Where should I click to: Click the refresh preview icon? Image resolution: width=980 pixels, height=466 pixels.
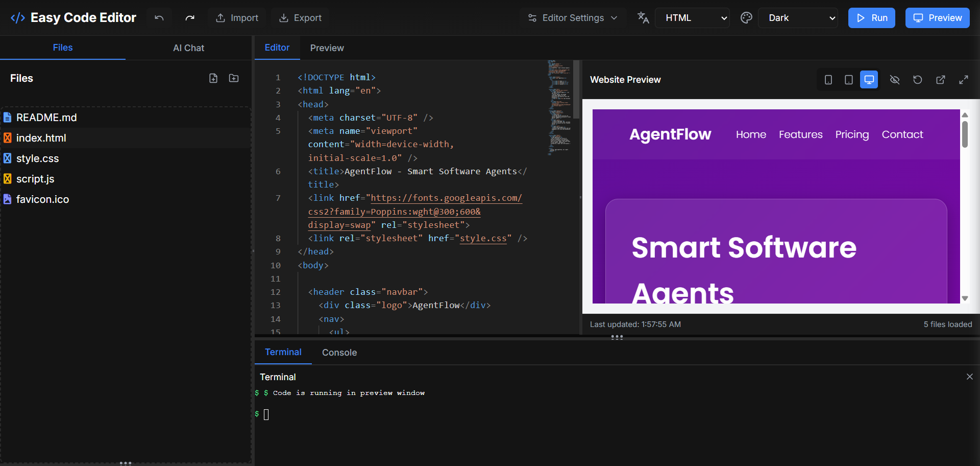(918, 80)
